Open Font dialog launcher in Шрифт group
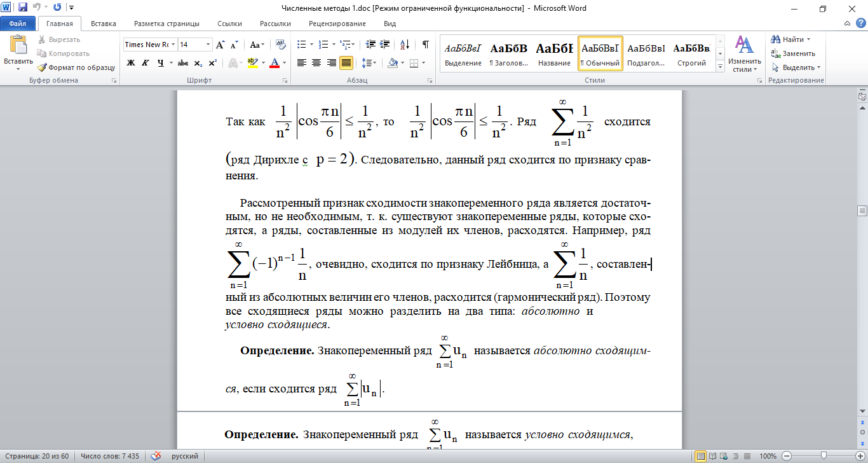 tap(285, 81)
